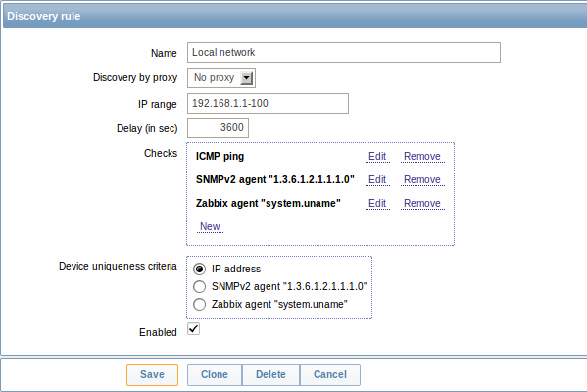Select the Delay (in sec) field
Viewport: 587px width, 392px height.
(218, 128)
